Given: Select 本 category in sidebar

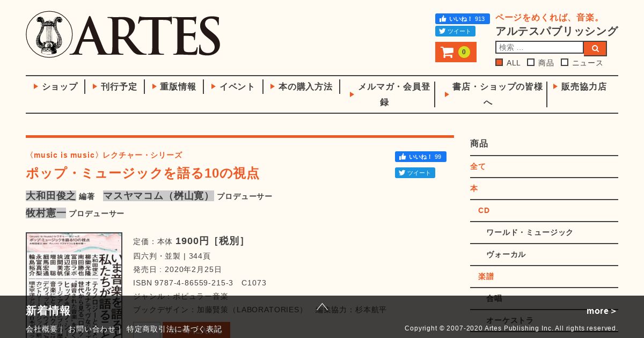Looking at the screenshot, I should pyautogui.click(x=474, y=188).
